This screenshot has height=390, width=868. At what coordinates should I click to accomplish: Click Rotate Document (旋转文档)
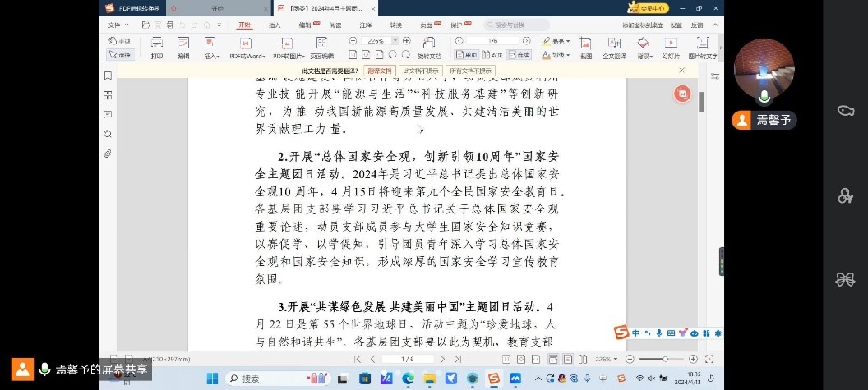pyautogui.click(x=429, y=48)
